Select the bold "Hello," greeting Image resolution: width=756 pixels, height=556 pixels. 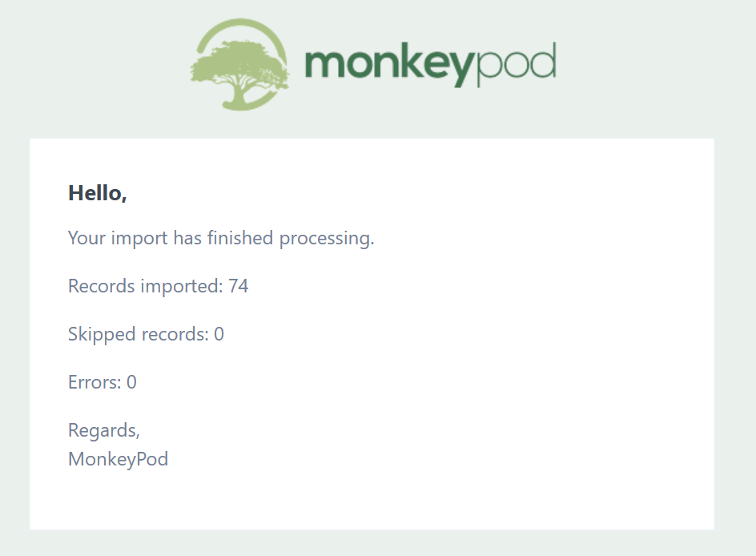pyautogui.click(x=98, y=193)
